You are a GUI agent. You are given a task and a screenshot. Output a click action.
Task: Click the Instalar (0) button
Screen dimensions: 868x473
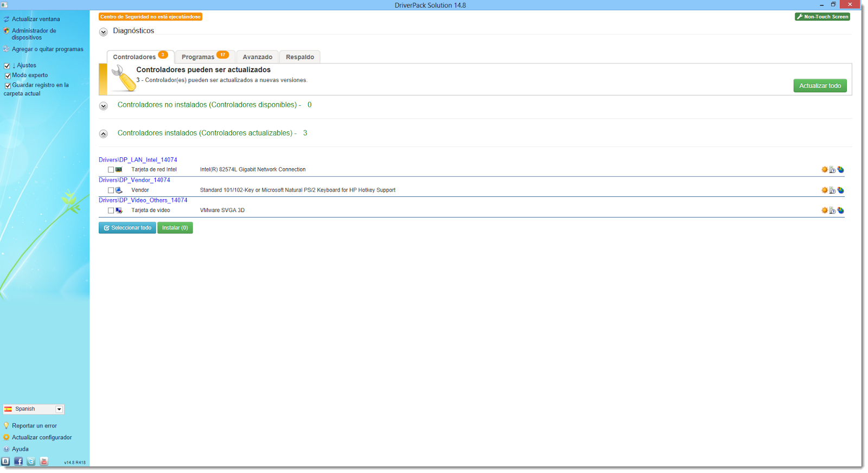175,228
